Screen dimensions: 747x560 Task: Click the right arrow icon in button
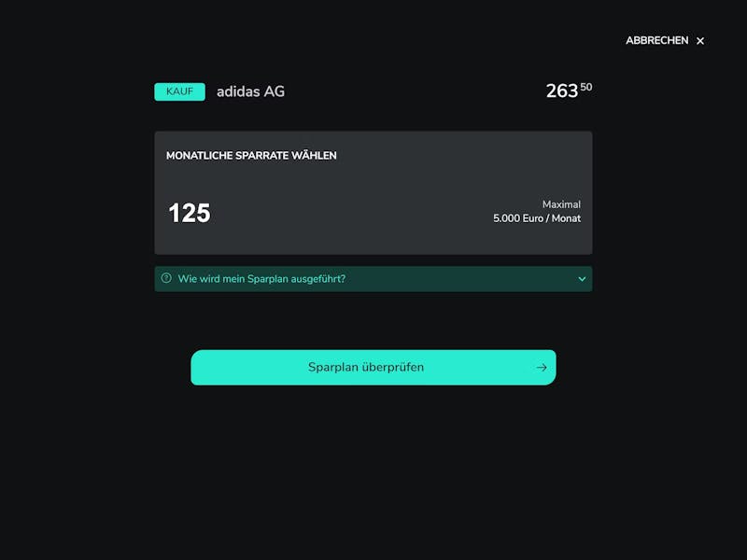[542, 367]
